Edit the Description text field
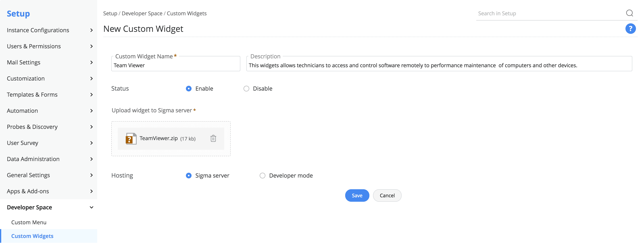Image resolution: width=644 pixels, height=244 pixels. tap(439, 65)
